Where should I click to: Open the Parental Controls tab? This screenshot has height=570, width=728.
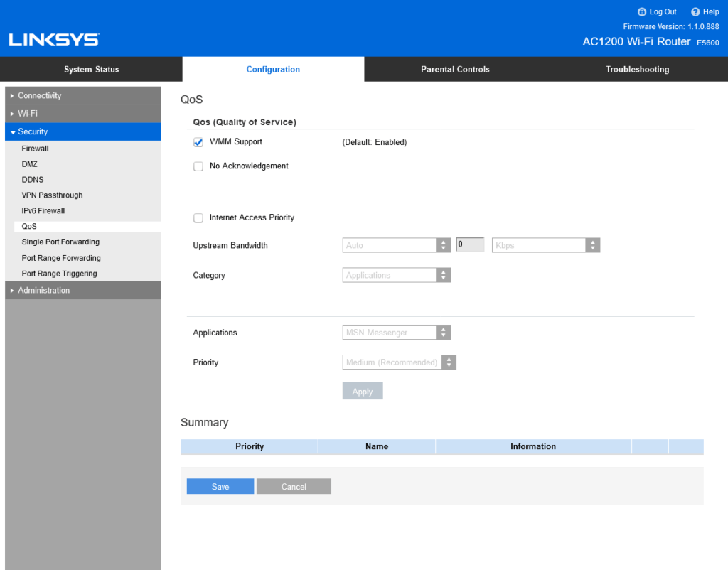tap(455, 69)
